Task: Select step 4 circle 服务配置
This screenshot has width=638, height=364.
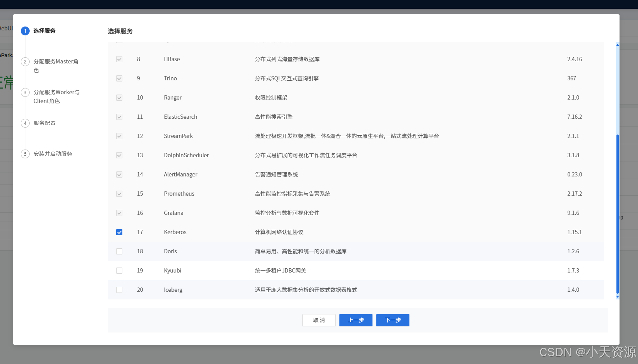Action: point(25,123)
